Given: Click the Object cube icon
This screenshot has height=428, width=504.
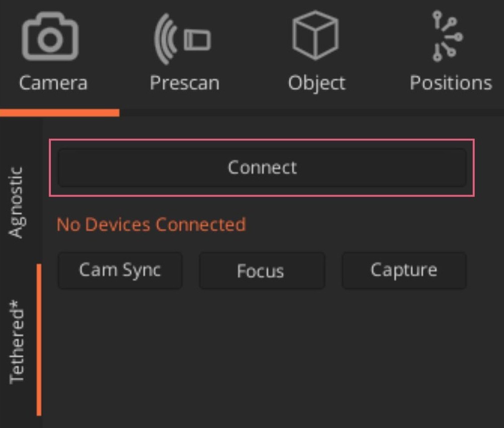Looking at the screenshot, I should click(316, 36).
